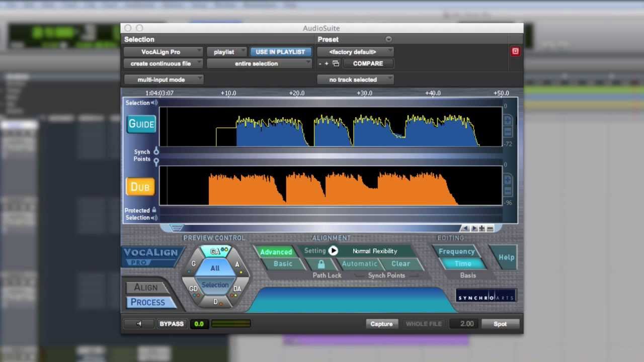Open the create continuous file dropdown
The image size is (644, 362).
[164, 64]
